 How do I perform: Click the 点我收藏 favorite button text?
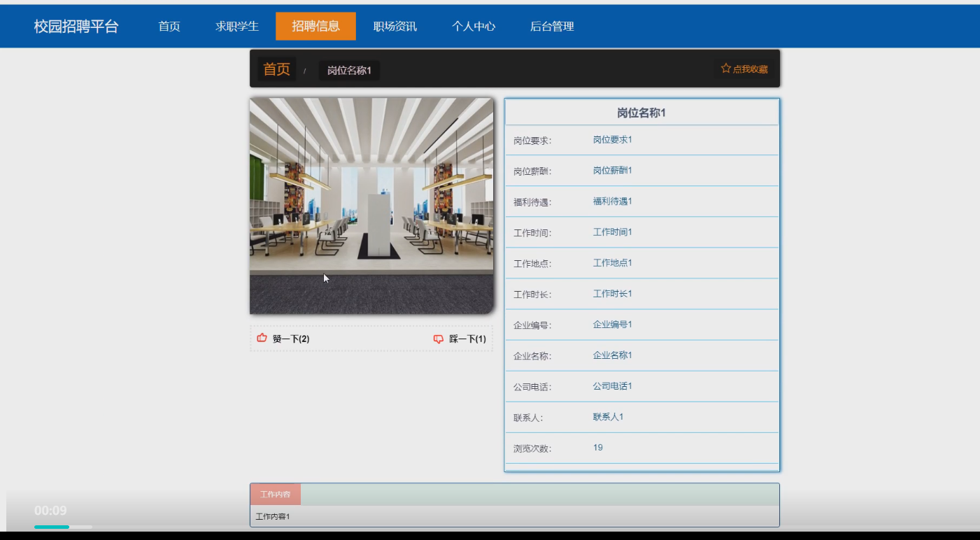750,69
